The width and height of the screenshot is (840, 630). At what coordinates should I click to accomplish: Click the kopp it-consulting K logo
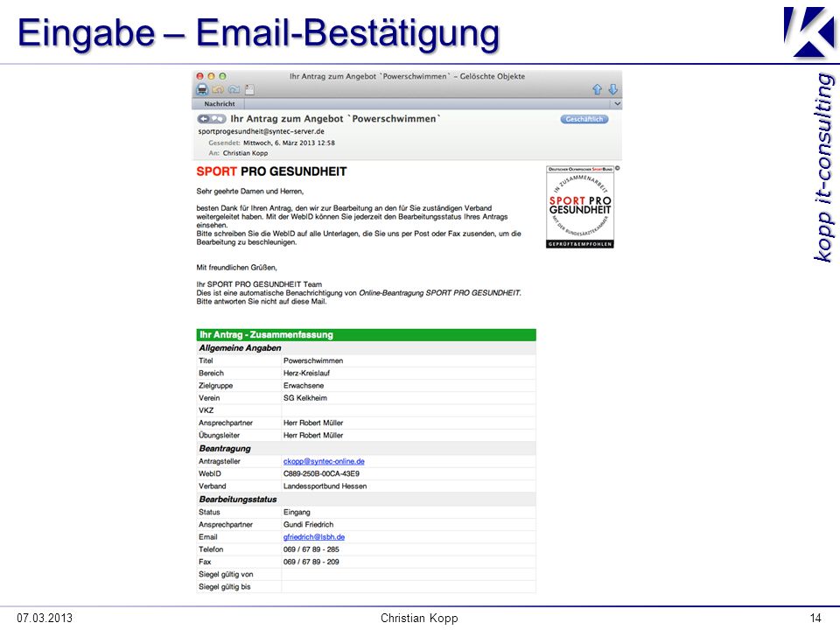tap(810, 31)
